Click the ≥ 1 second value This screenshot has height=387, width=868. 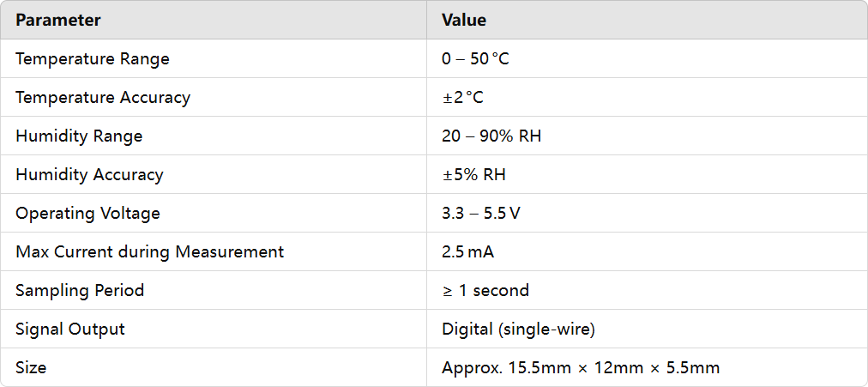(485, 290)
